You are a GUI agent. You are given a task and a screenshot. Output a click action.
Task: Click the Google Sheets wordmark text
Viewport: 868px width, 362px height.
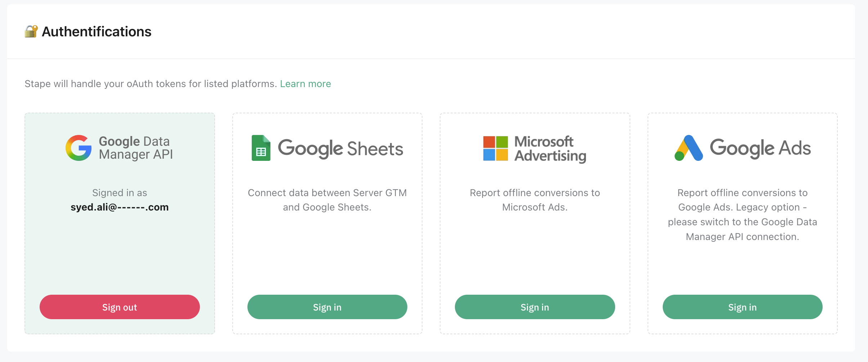tap(340, 149)
